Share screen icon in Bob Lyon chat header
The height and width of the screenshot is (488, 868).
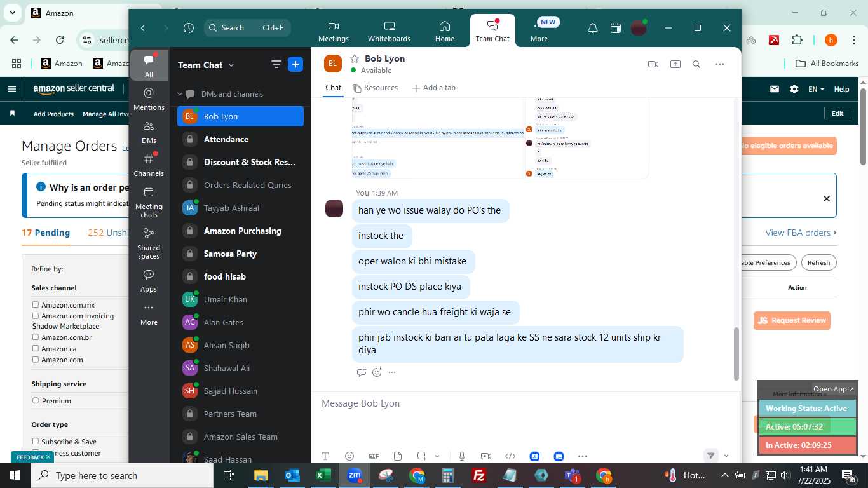click(x=675, y=64)
